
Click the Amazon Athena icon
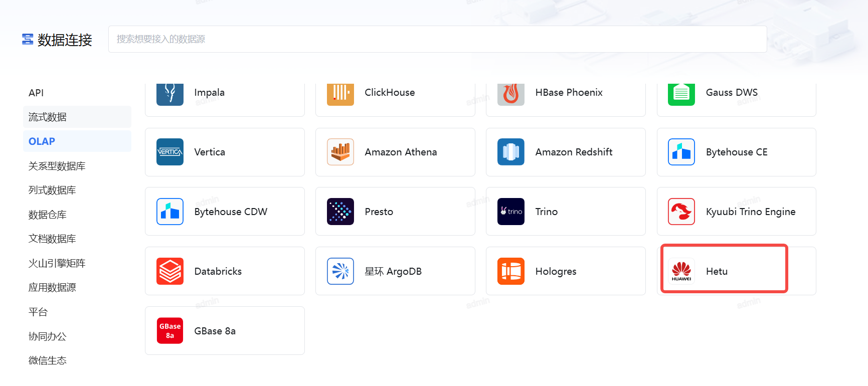tap(340, 152)
